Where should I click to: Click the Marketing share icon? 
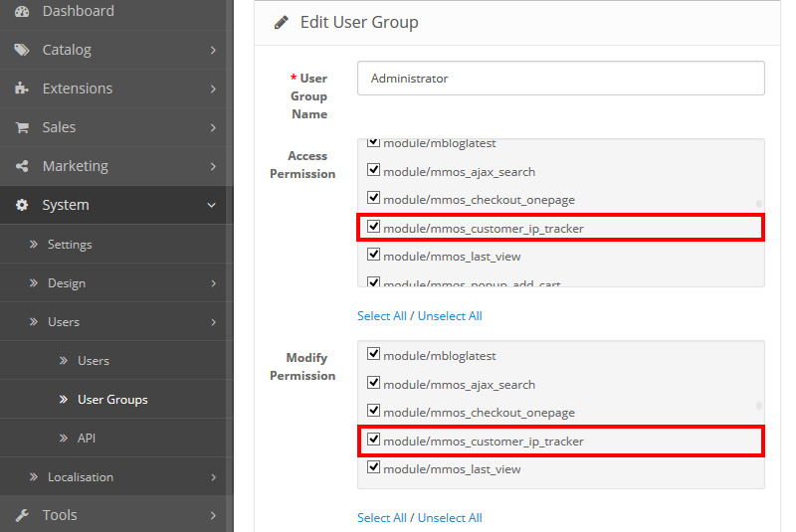(x=22, y=166)
